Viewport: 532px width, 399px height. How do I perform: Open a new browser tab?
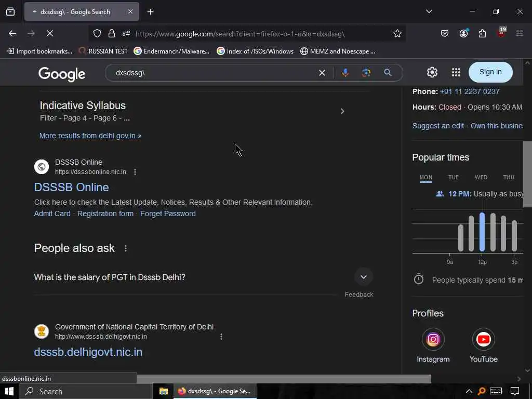coord(150,12)
